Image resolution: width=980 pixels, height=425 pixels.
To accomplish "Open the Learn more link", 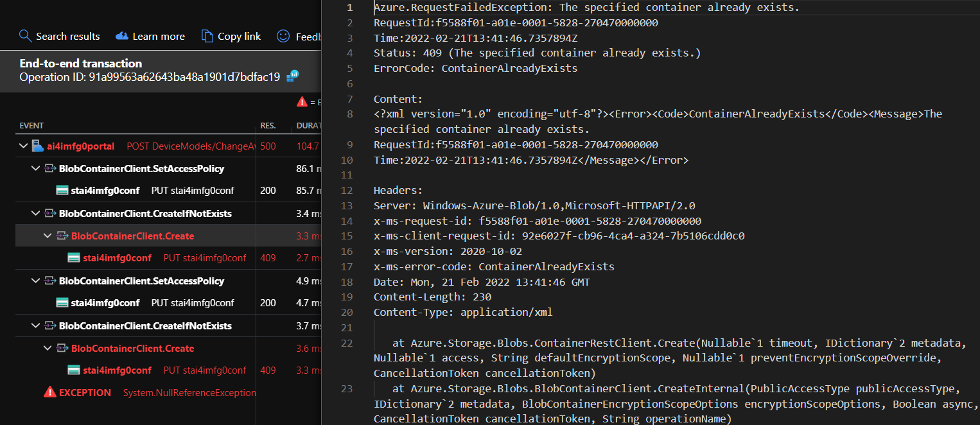I will click(x=150, y=36).
